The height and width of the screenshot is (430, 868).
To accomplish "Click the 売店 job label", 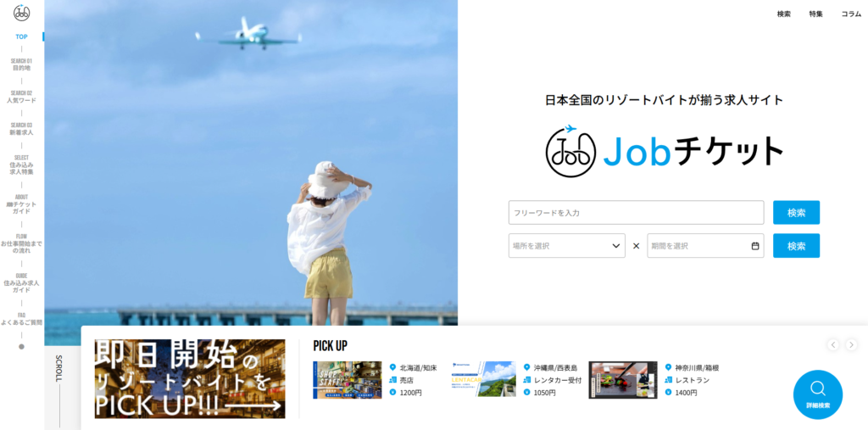I will 407,380.
